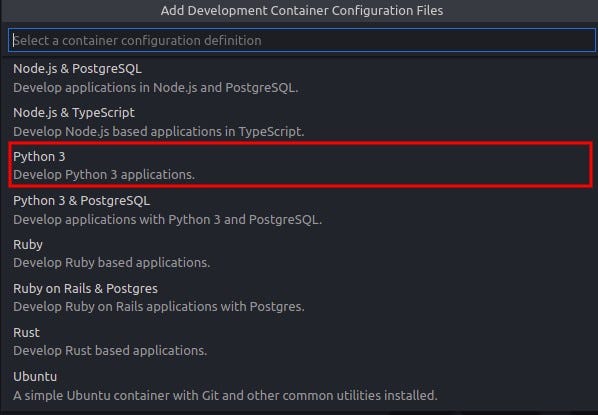Image resolution: width=598 pixels, height=415 pixels.
Task: Select the Node.js & PostgreSQL definition
Action: (x=299, y=78)
